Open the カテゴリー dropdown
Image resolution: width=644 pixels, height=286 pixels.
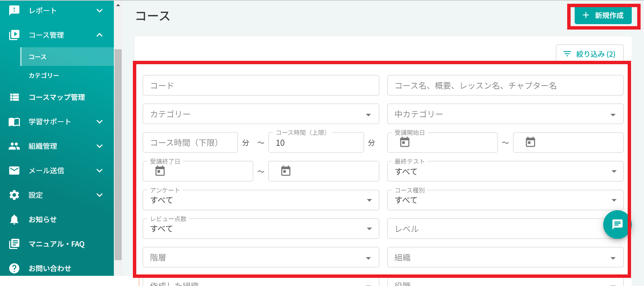[x=261, y=114]
